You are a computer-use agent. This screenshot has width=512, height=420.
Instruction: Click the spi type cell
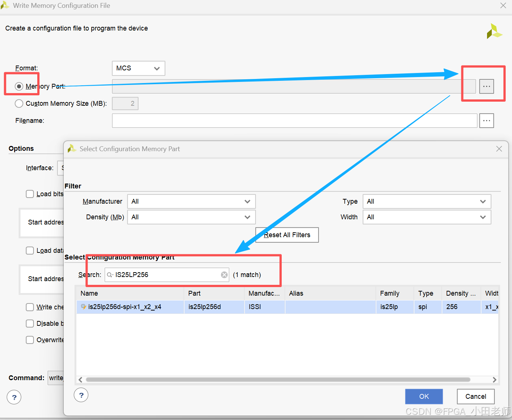click(428, 307)
